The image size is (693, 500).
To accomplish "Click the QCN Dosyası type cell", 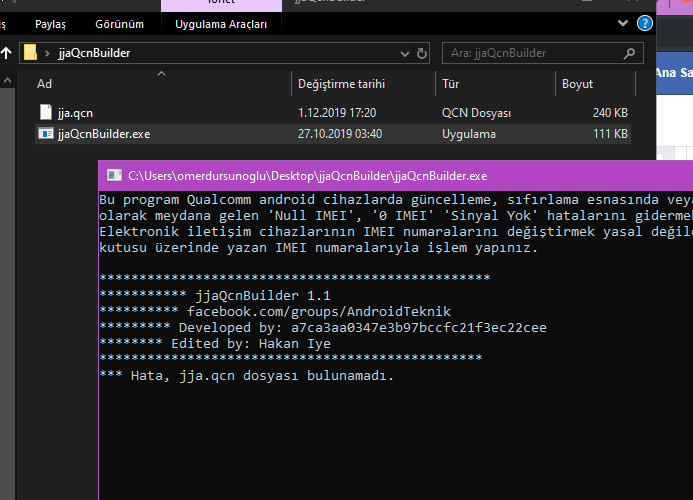I will click(476, 113).
